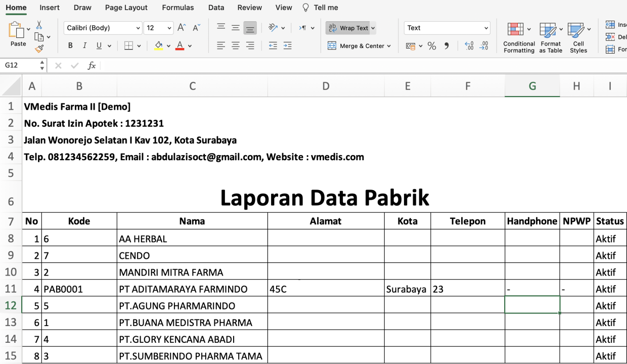
Task: Click the Cut scissors icon
Action: pos(39,25)
